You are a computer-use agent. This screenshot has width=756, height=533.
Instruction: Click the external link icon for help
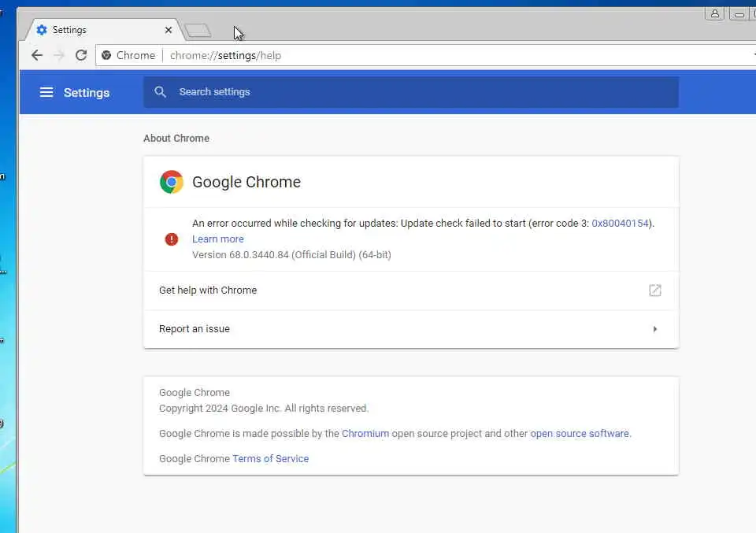pyautogui.click(x=654, y=290)
